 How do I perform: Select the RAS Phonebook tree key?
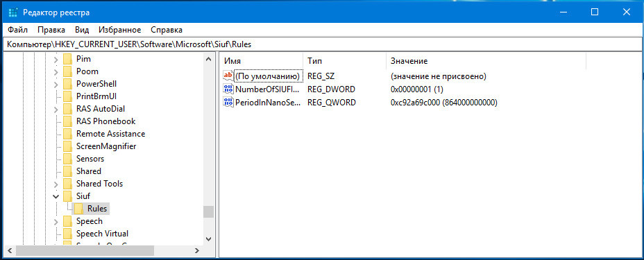[105, 121]
